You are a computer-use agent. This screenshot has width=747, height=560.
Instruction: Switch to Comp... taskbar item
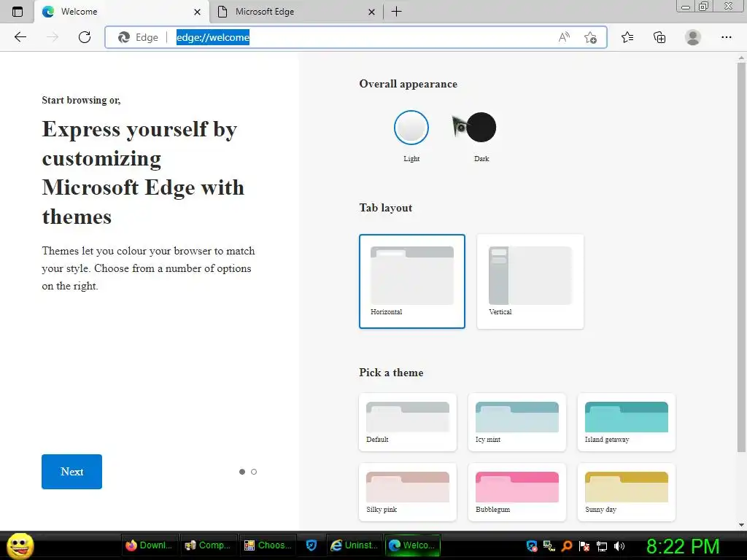coord(208,545)
